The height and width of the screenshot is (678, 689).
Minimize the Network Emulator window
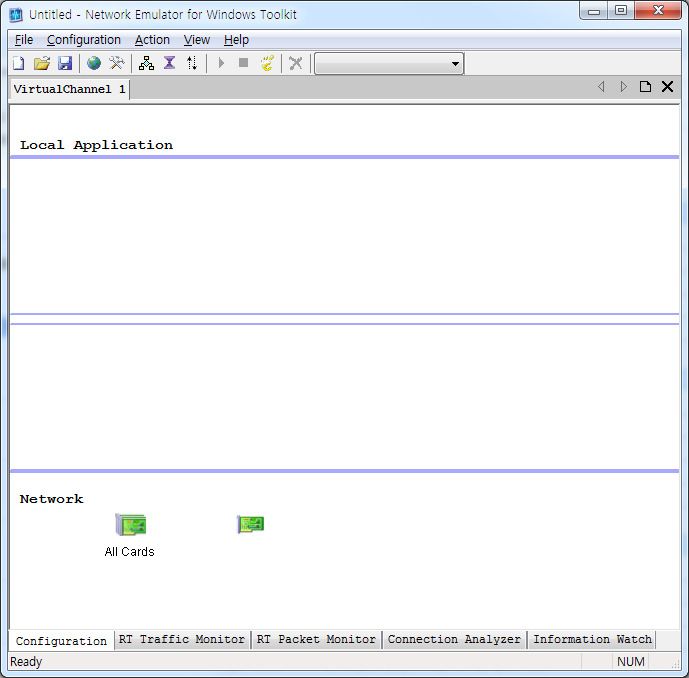coord(594,11)
